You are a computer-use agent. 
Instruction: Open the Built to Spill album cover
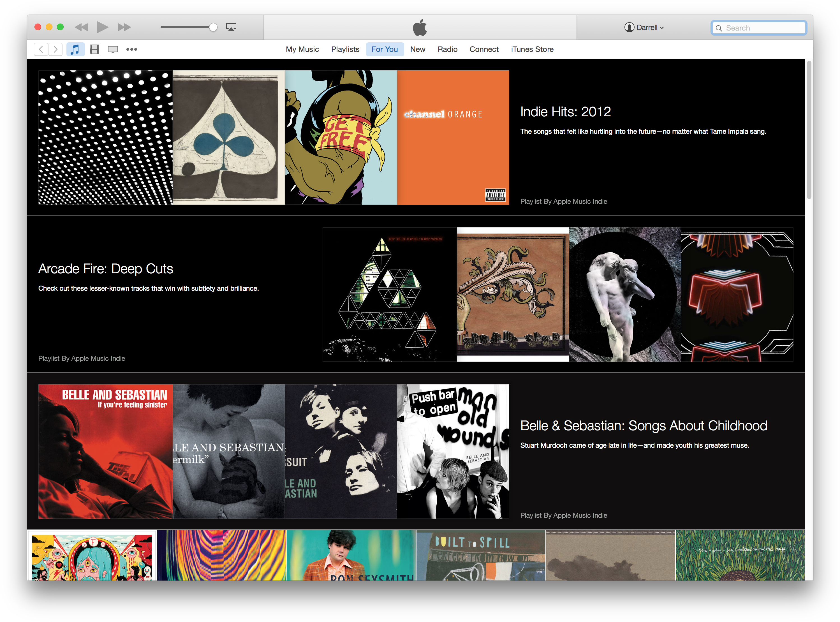(x=481, y=555)
